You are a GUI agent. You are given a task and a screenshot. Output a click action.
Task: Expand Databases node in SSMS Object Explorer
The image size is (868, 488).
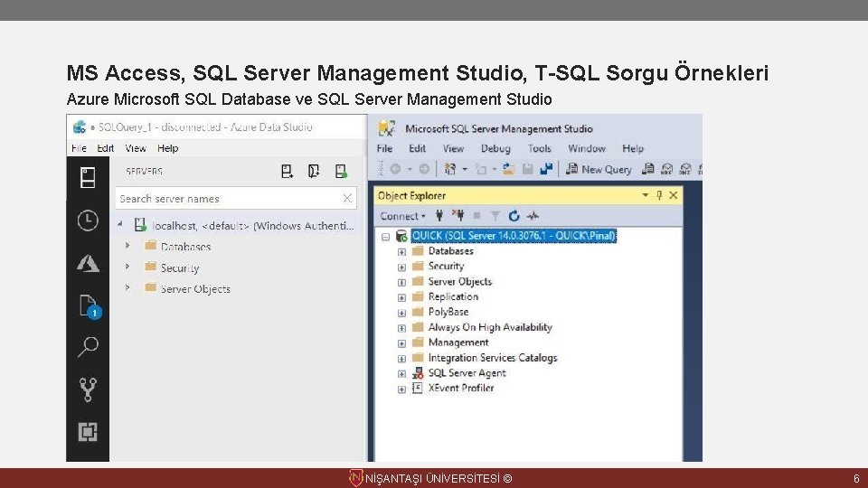click(x=401, y=252)
